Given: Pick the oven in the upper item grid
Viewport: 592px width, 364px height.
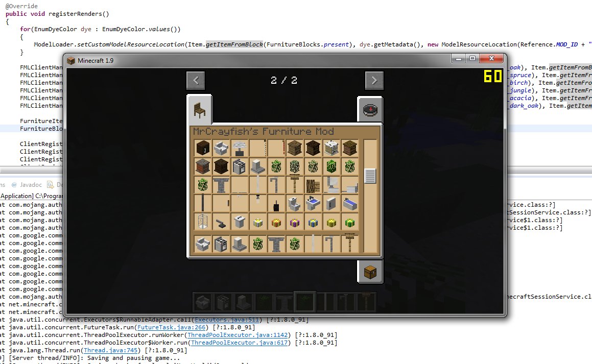Looking at the screenshot, I should pos(240,166).
